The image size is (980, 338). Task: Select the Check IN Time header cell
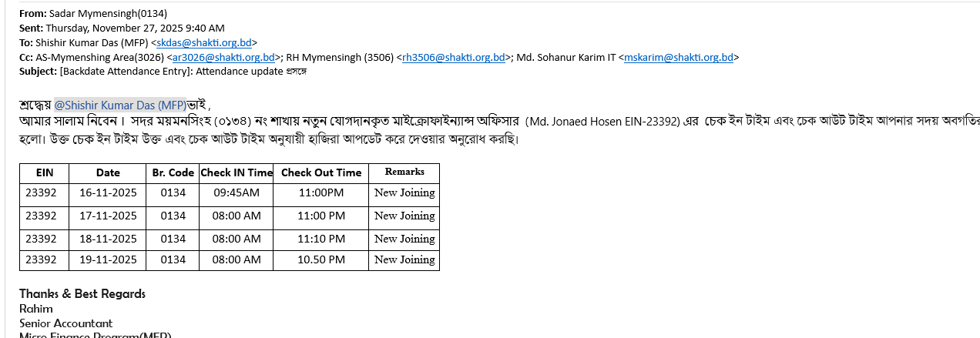237,173
